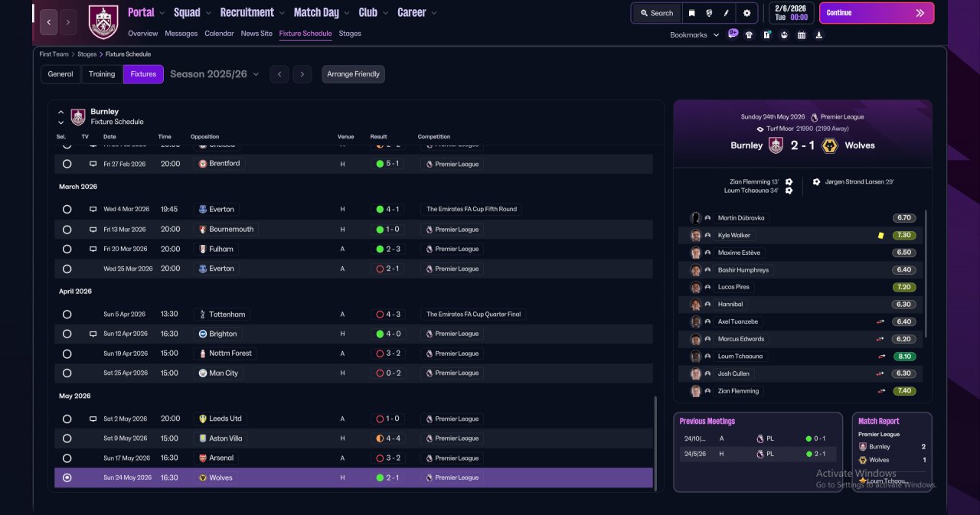Click the Burnley crest in match summary
The image size is (980, 515).
point(776,145)
